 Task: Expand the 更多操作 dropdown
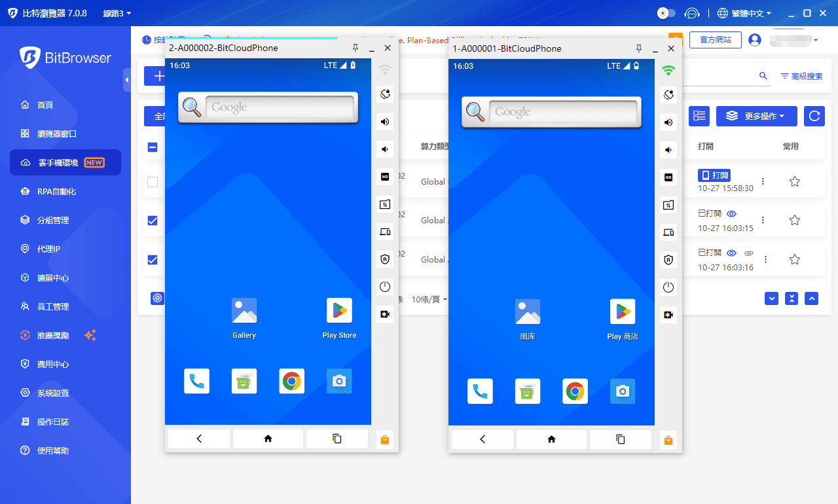point(756,116)
